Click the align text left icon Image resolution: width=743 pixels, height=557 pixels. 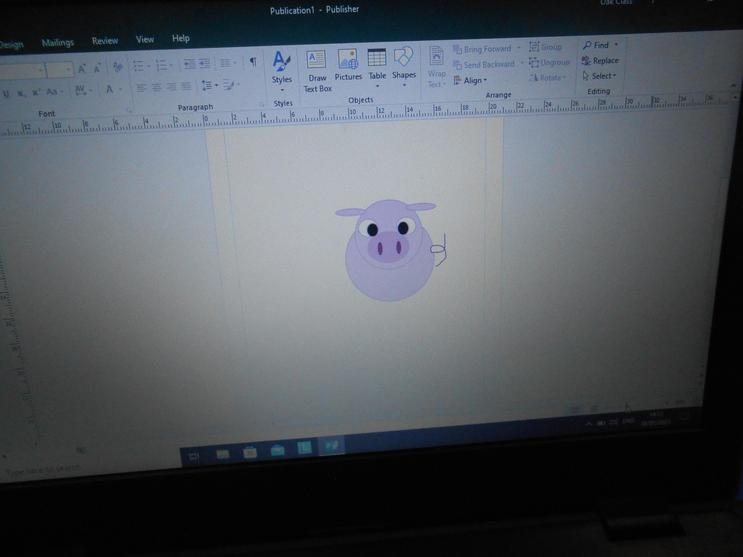click(x=141, y=88)
